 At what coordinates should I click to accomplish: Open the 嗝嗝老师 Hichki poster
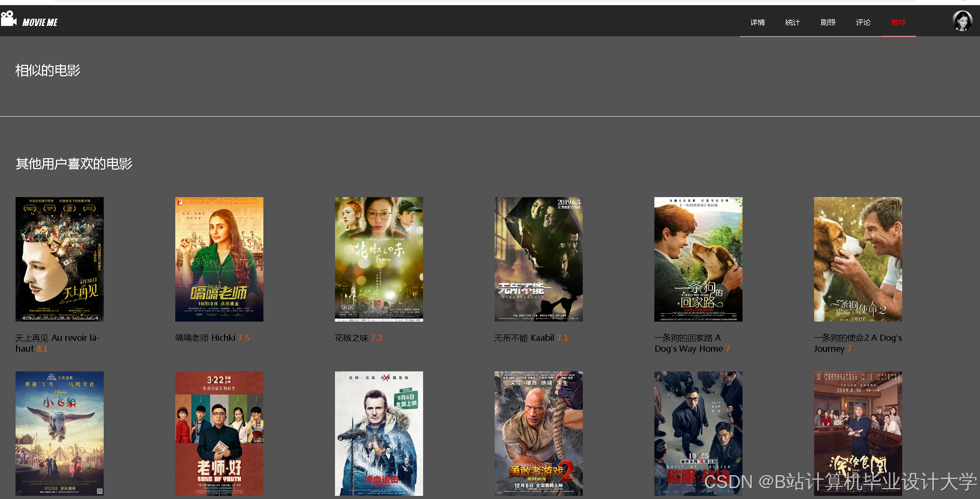point(219,259)
